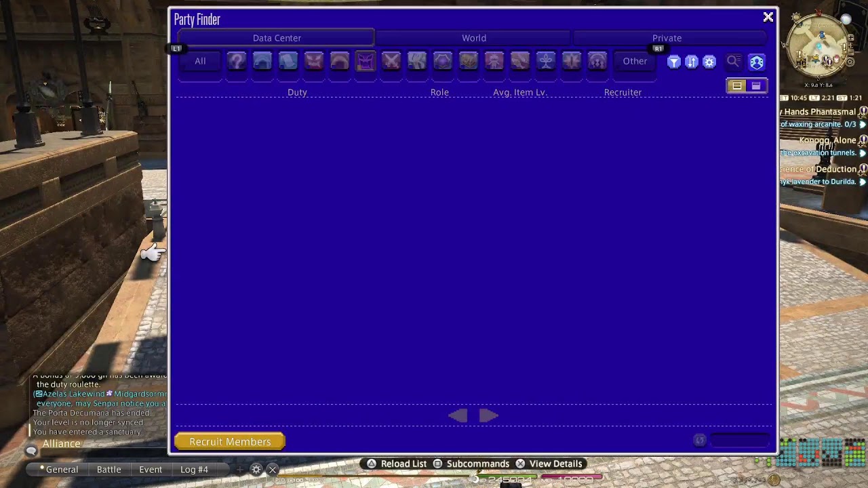The image size is (868, 488).
Task: Go to previous listings page arrow
Action: (458, 415)
